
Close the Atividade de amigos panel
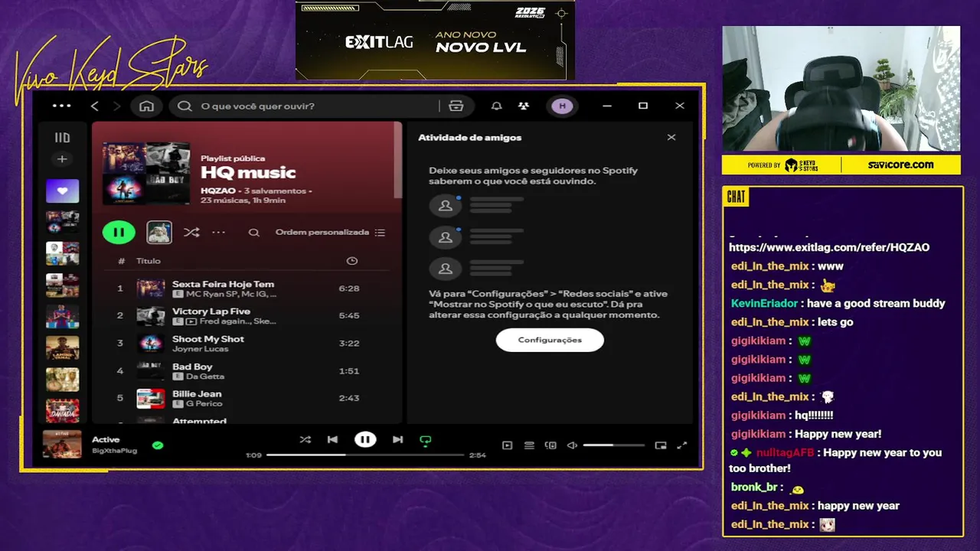click(671, 138)
